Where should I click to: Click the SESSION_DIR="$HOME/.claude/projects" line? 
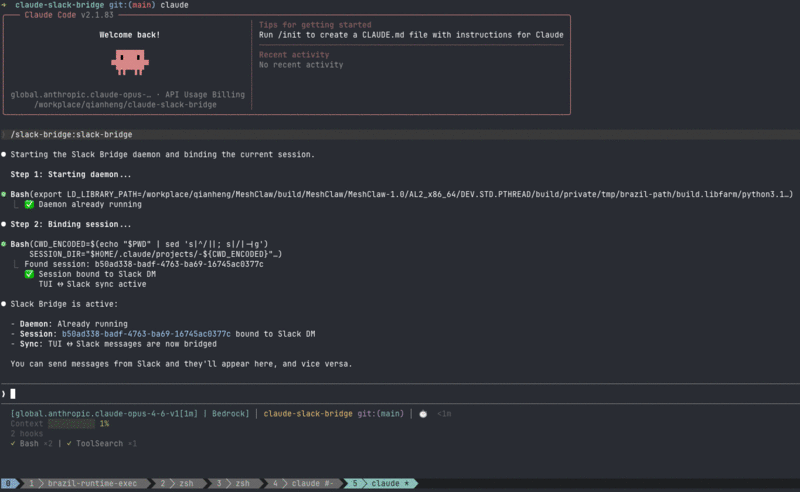click(x=156, y=254)
